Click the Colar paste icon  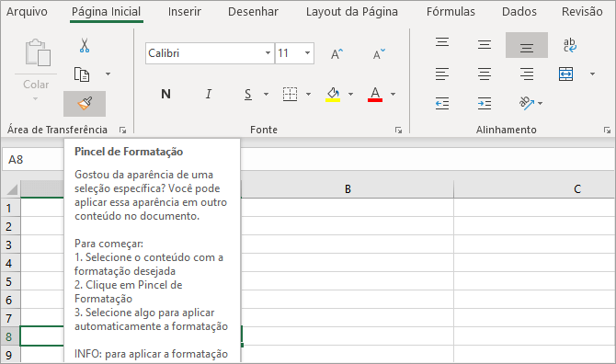pyautogui.click(x=38, y=52)
